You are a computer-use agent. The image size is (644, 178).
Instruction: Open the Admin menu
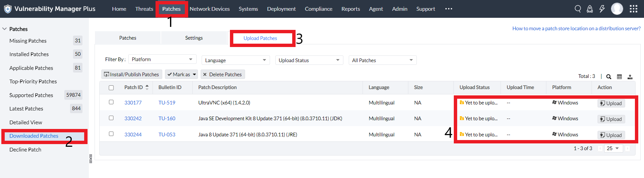[400, 9]
